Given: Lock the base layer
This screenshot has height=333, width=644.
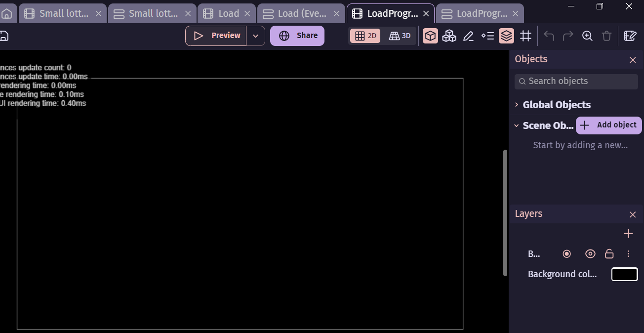Looking at the screenshot, I should coord(609,254).
